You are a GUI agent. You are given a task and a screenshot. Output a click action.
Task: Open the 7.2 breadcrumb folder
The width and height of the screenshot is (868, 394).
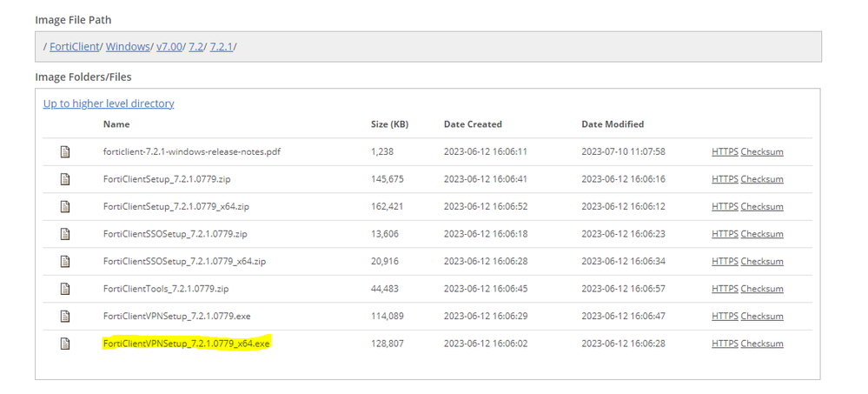point(195,46)
